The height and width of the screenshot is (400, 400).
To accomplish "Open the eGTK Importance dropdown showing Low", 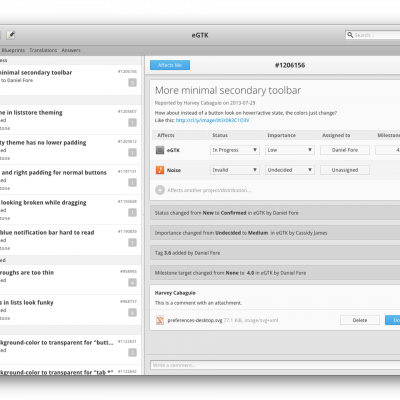I will coord(290,150).
